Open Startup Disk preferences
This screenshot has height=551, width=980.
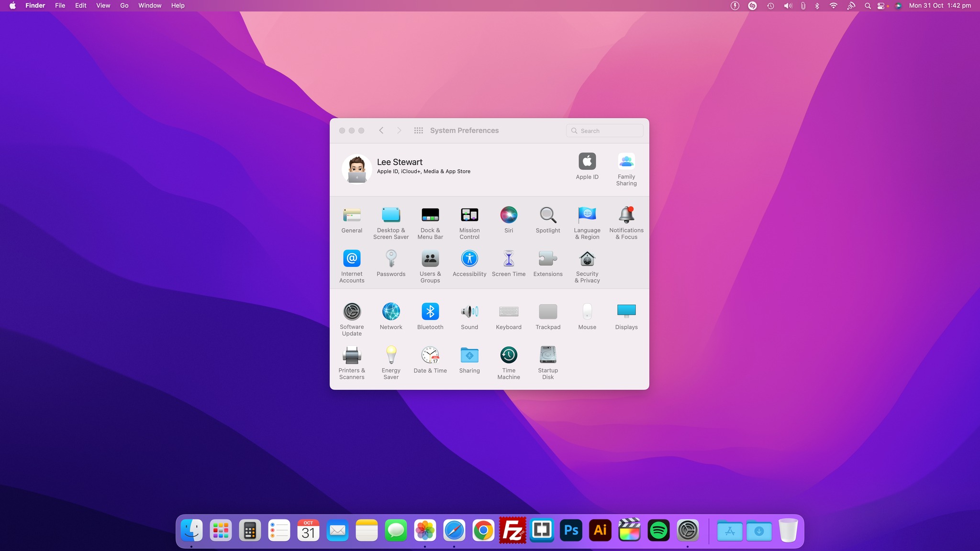[548, 363]
